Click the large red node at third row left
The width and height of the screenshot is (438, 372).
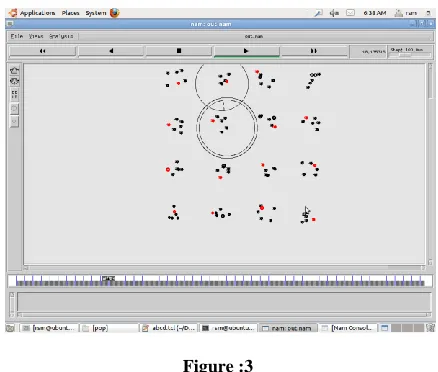coord(168,170)
